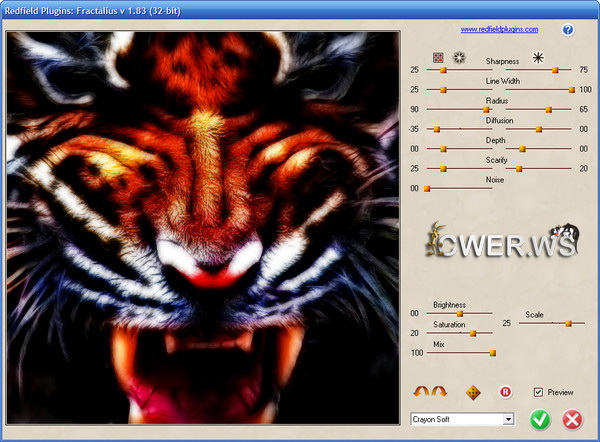Image resolution: width=600 pixels, height=442 pixels.
Task: Click the right Line Width slider handle
Action: pyautogui.click(x=571, y=90)
